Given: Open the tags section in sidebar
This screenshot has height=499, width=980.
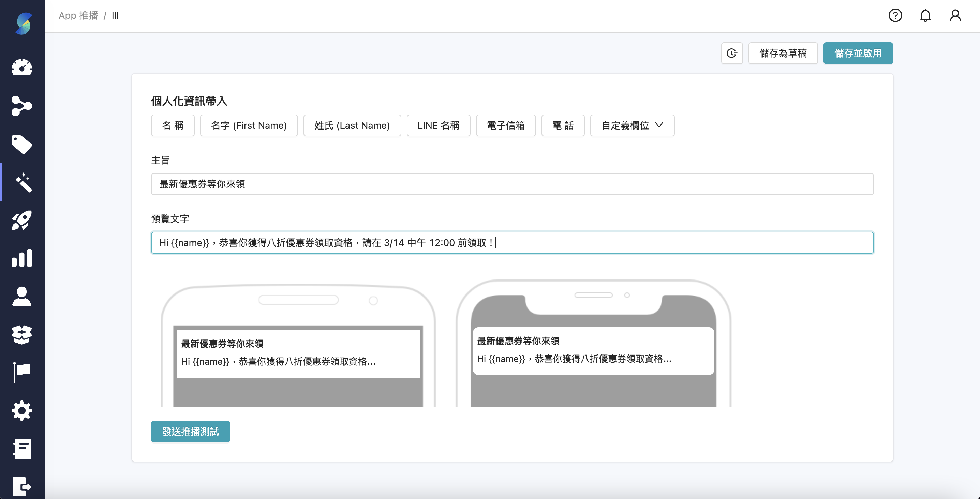Looking at the screenshot, I should pos(22,144).
